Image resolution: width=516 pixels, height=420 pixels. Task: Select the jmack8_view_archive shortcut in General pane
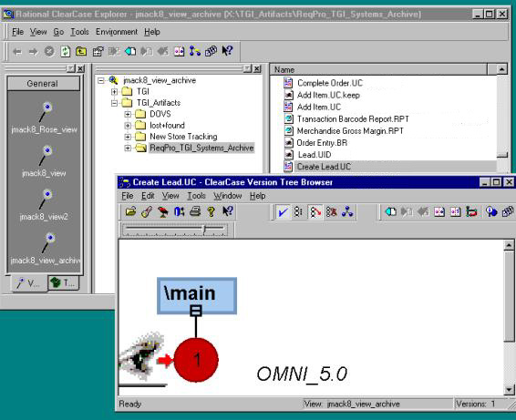point(46,249)
